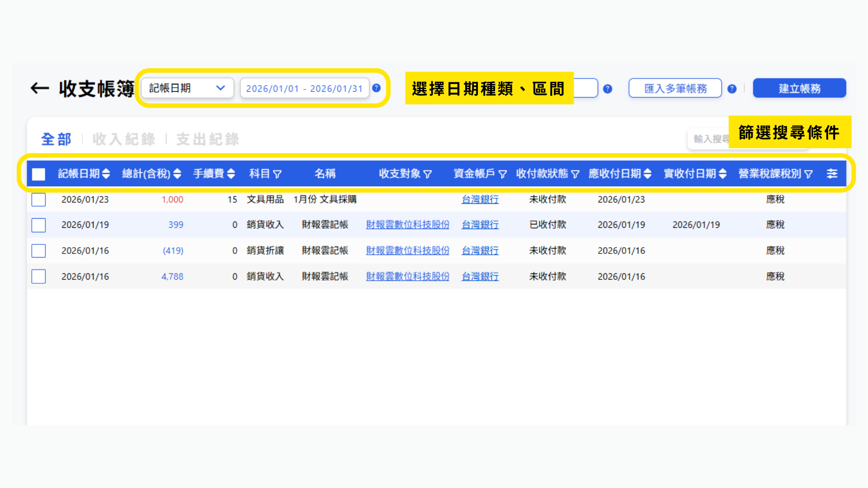The height and width of the screenshot is (488, 868).
Task: Toggle the select-all checkbox in header
Action: point(38,174)
